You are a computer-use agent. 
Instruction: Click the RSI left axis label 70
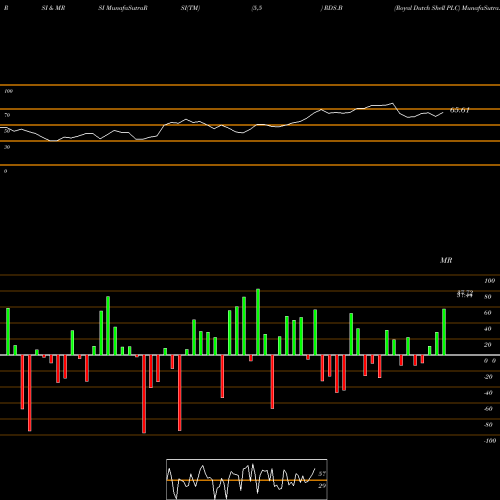pos(7,115)
